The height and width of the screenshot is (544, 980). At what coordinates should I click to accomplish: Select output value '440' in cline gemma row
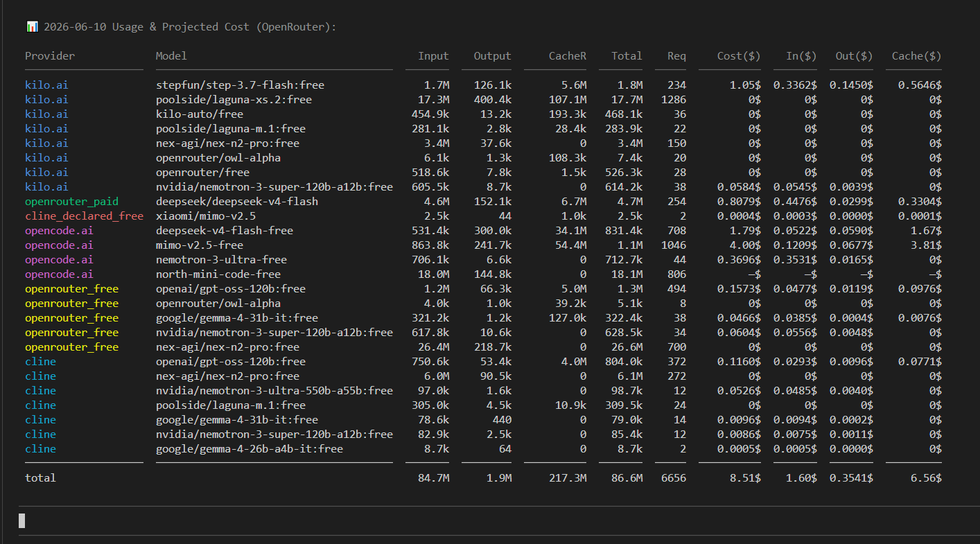coord(502,420)
